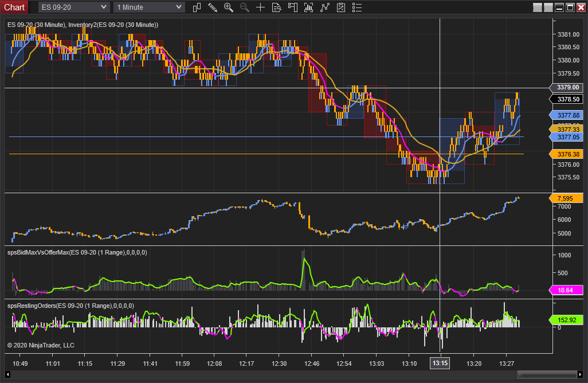The width and height of the screenshot is (588, 383).
Task: Select the spsRestingOrders indicator label
Action: (x=70, y=306)
